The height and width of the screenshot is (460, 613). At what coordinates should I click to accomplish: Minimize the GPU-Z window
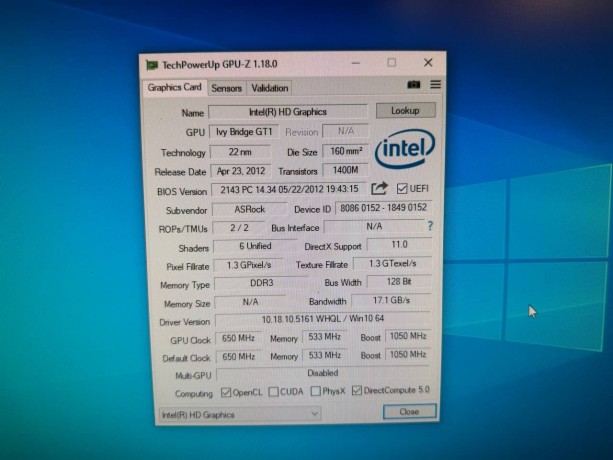356,63
